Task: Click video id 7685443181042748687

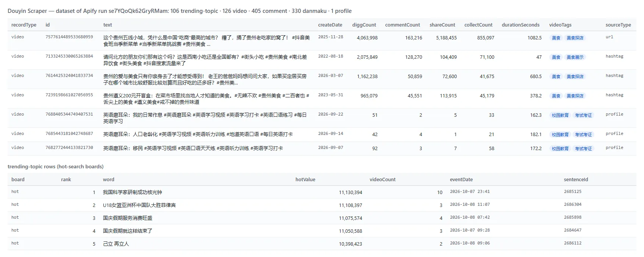Action: (69, 134)
